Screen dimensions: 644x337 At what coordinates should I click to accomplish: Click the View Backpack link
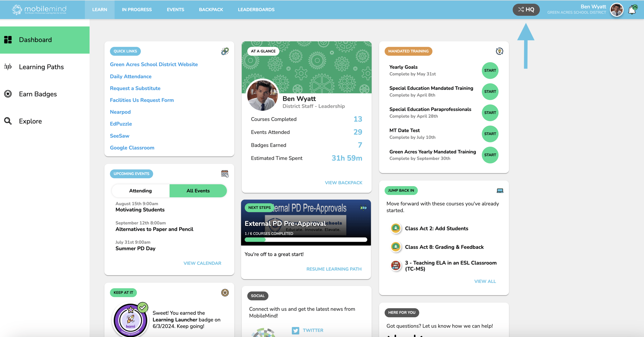[344, 183]
